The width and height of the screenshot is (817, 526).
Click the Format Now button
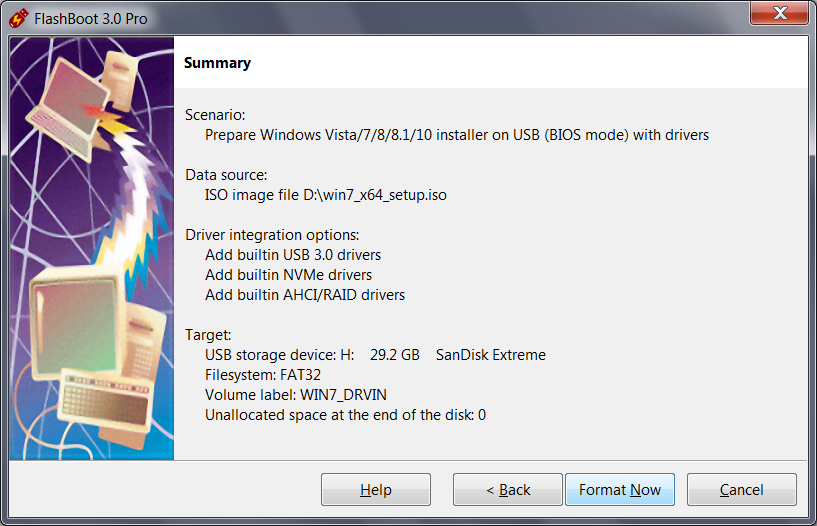620,490
